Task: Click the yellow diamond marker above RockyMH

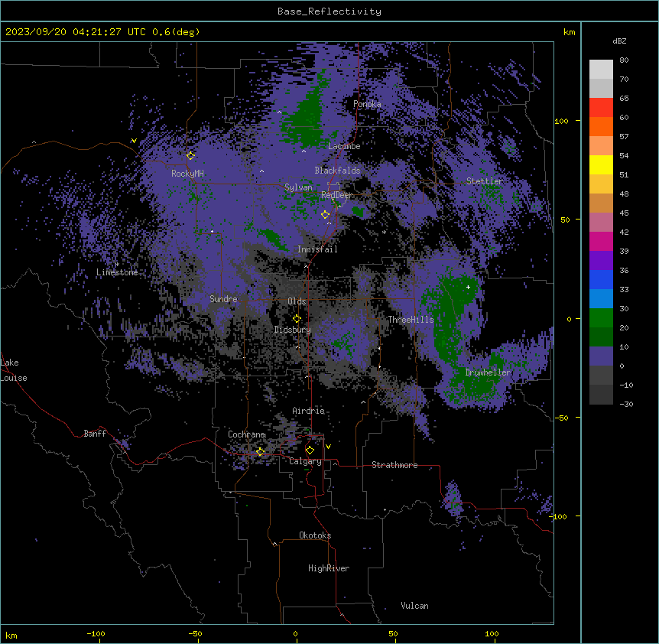Action: click(x=191, y=155)
